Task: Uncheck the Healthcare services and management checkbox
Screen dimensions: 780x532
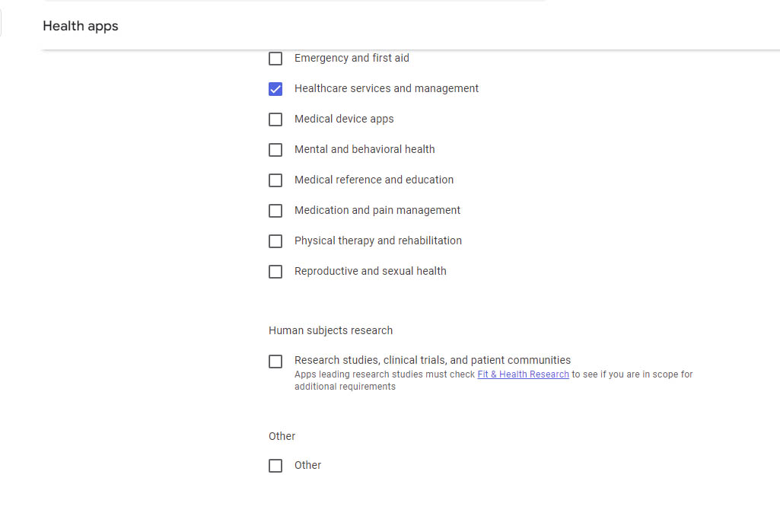Action: (275, 89)
